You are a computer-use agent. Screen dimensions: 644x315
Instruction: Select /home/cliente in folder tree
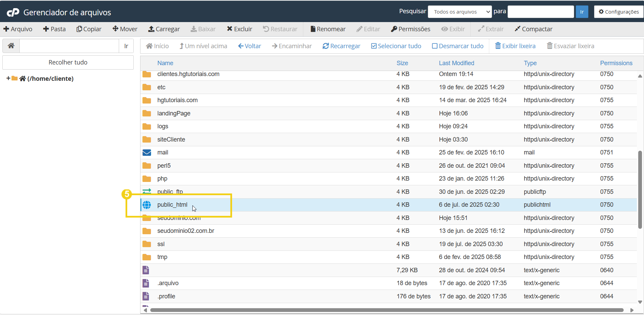click(x=50, y=78)
